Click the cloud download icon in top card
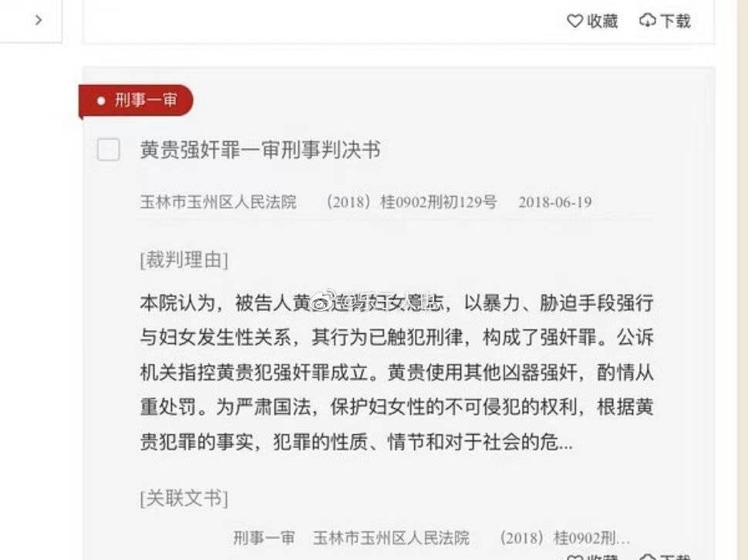 point(647,21)
